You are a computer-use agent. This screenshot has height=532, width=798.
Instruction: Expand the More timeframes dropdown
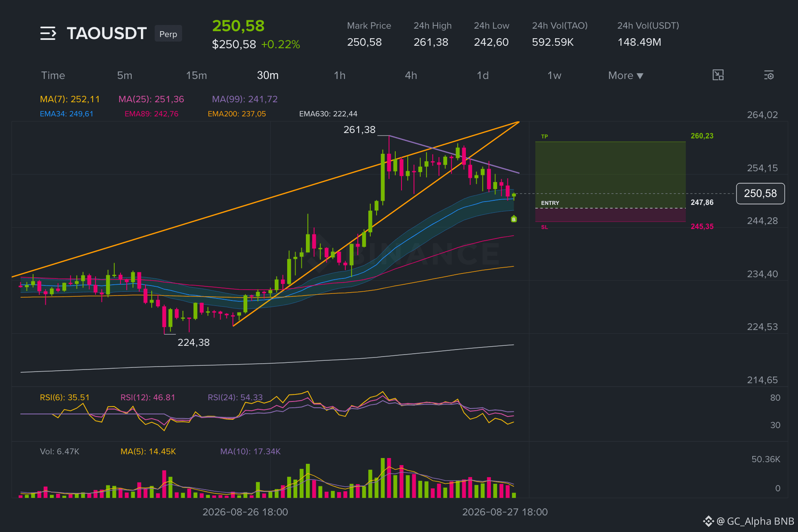coord(626,76)
